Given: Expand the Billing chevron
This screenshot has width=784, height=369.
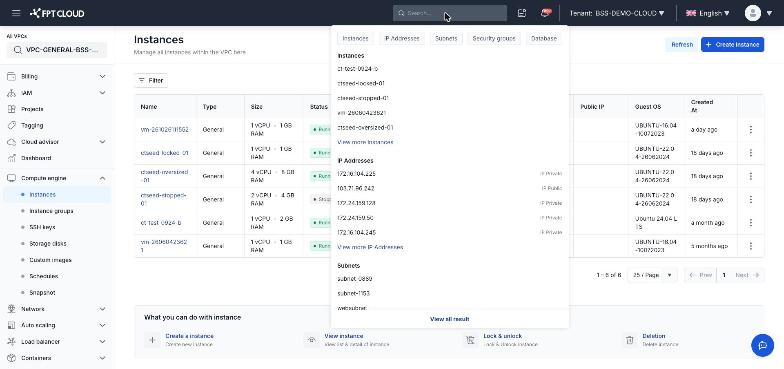Looking at the screenshot, I should [102, 76].
